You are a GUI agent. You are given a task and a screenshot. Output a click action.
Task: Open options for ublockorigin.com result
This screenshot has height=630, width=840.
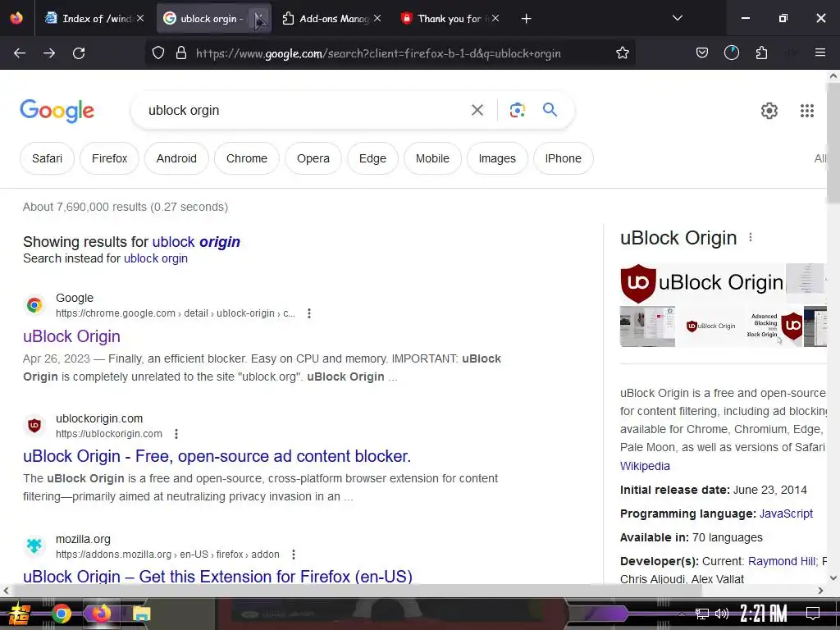click(176, 434)
